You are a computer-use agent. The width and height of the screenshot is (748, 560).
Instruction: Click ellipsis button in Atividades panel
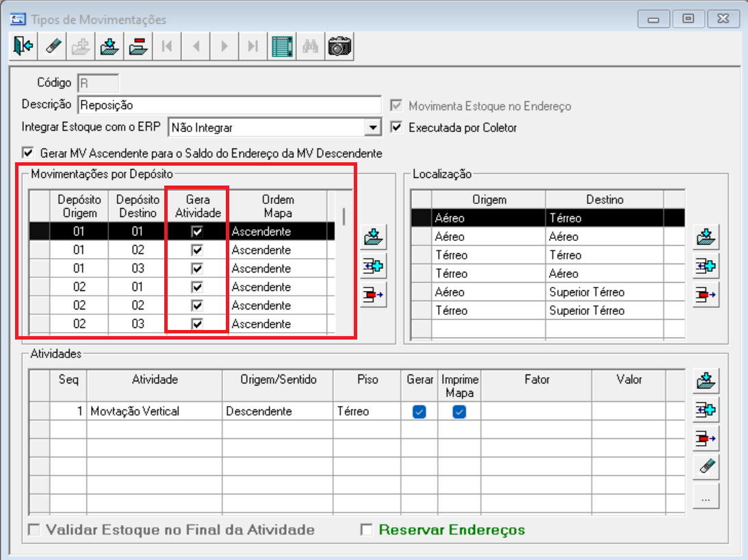[x=706, y=496]
